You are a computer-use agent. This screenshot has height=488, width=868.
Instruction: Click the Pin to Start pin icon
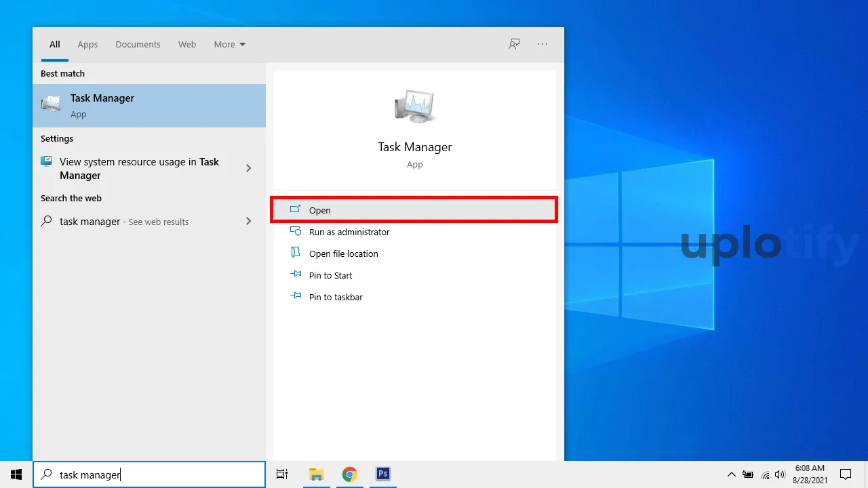[x=295, y=274]
